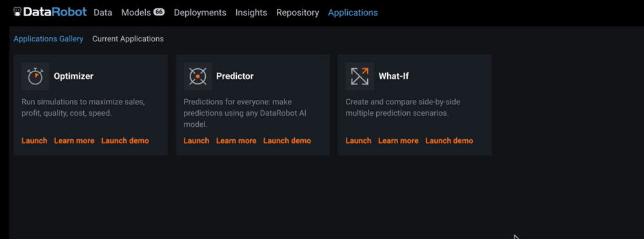The width and height of the screenshot is (644, 239).
Task: Click the What-If card title
Action: 394,76
